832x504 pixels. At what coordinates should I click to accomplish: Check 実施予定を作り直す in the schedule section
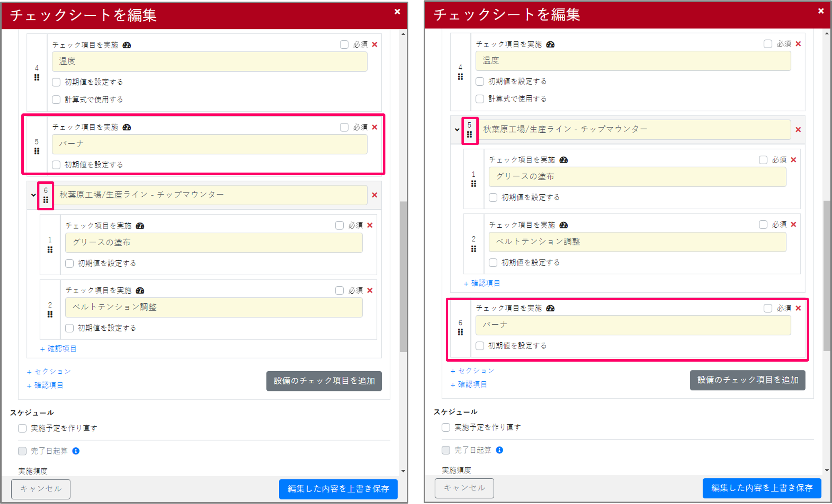point(22,428)
